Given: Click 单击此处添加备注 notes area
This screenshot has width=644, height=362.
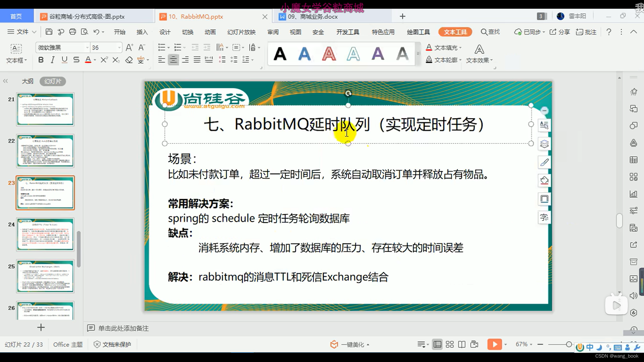Looking at the screenshot, I should coord(123,328).
